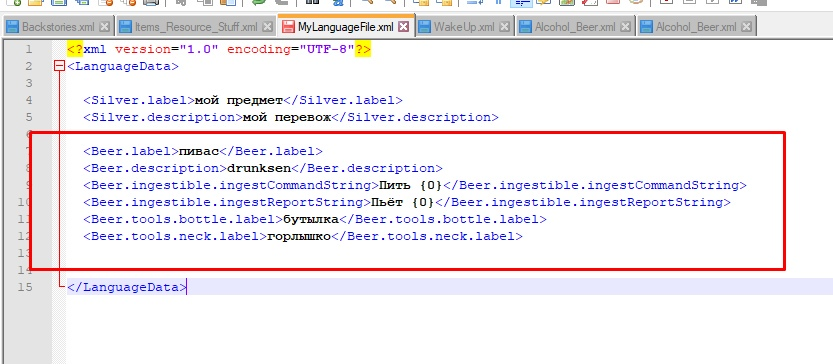
Task: Click the closing </Beer.tools.bottle.label> tag
Action: [443, 219]
